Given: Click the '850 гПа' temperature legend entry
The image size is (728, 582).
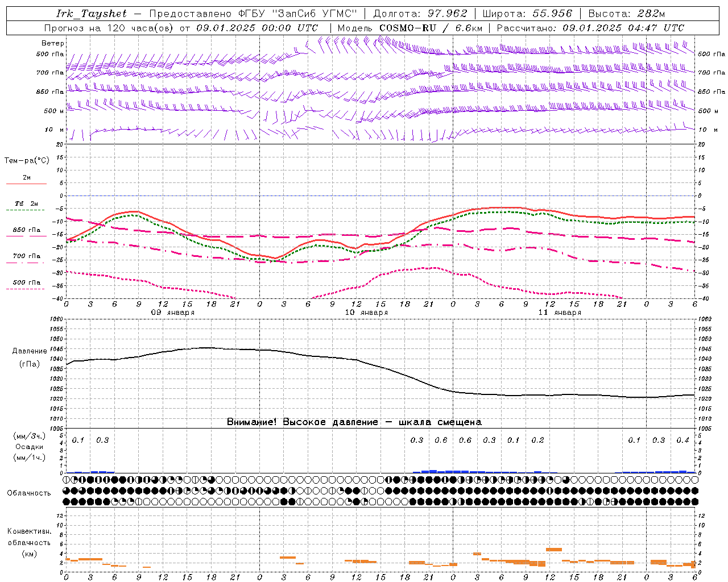Looking at the screenshot, I should [x=27, y=230].
